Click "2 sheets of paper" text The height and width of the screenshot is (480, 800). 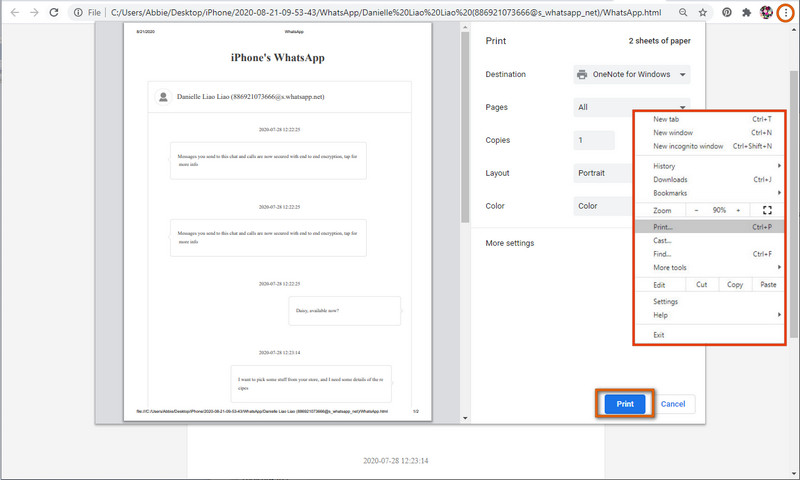659,41
